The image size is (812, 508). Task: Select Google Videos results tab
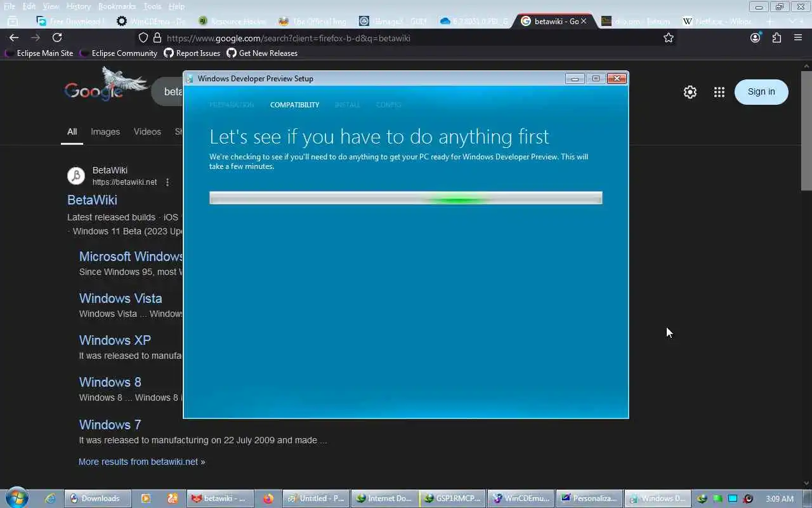point(147,131)
